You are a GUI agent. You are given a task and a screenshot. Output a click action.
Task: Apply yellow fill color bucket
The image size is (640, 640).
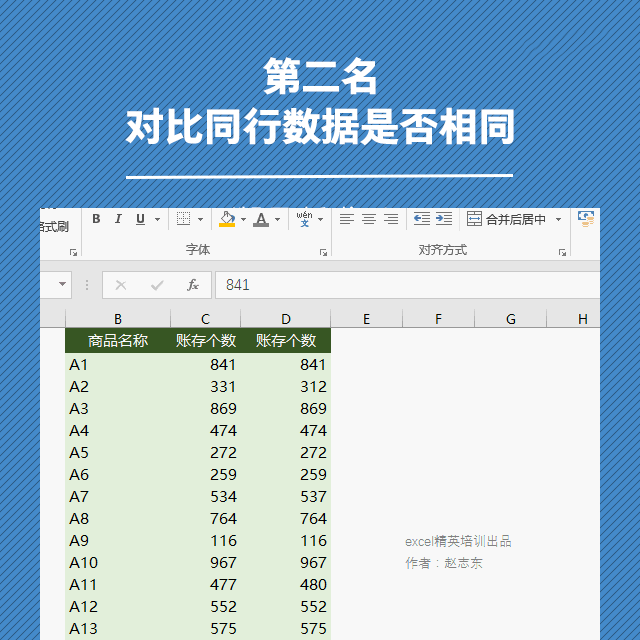point(227,219)
